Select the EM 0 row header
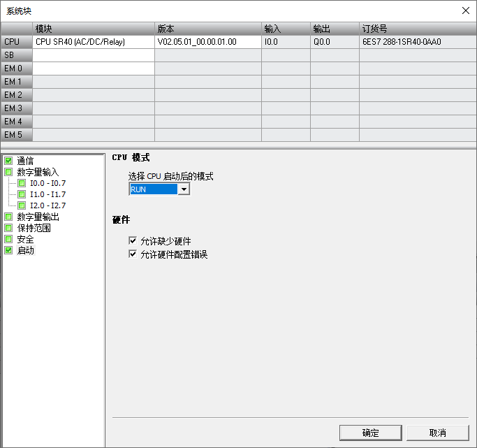Screen dimensions: 477x448 point(17,68)
